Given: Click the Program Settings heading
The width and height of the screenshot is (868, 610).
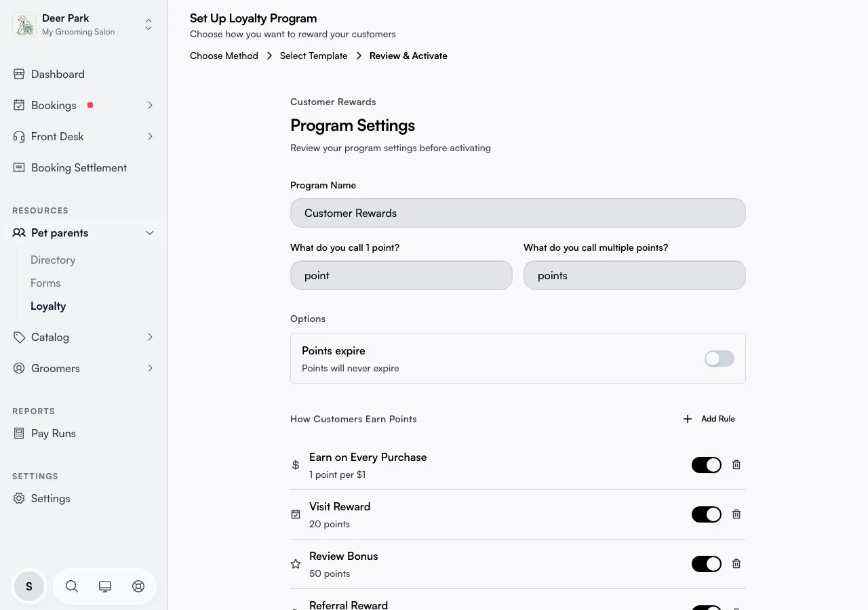Looking at the screenshot, I should (x=353, y=125).
